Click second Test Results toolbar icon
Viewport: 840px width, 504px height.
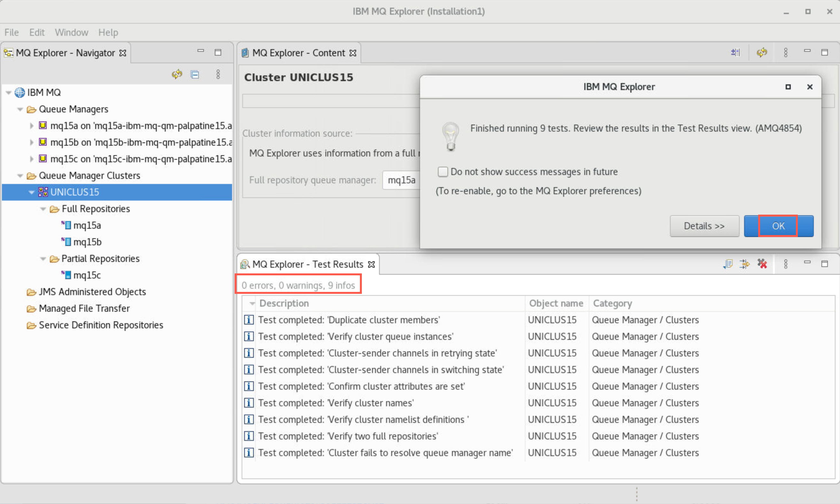(744, 264)
